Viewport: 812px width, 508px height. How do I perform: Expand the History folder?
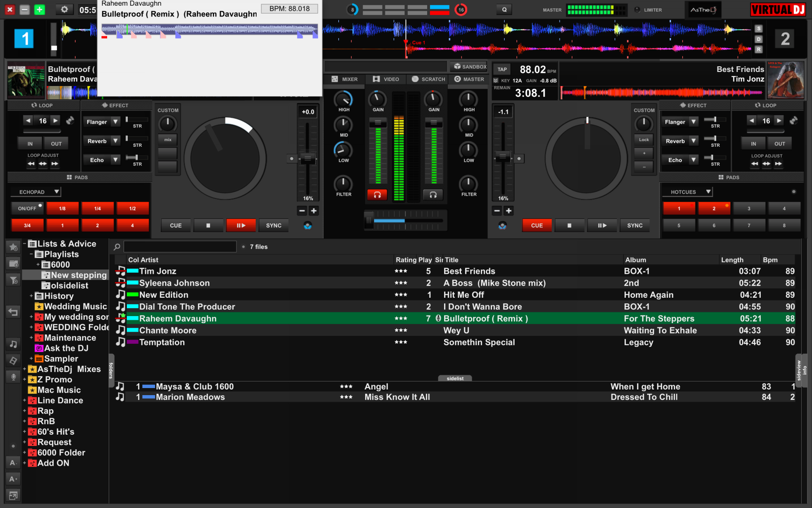31,296
